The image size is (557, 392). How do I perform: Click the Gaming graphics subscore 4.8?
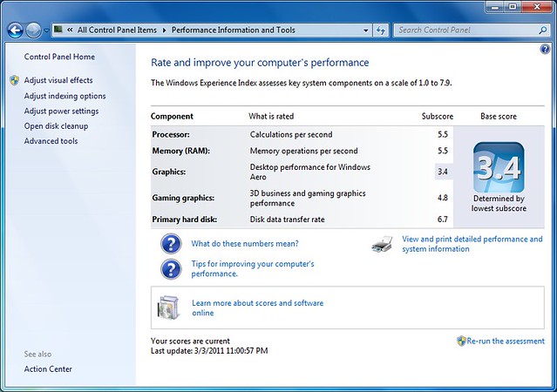(443, 198)
